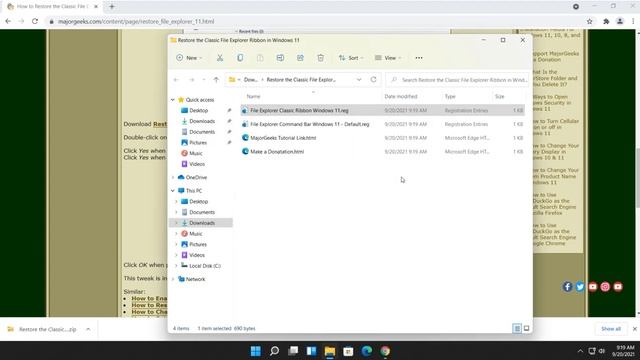Image resolution: width=640 pixels, height=360 pixels.
Task: Expand Local Disk (C:) tree node
Action: click(176, 266)
